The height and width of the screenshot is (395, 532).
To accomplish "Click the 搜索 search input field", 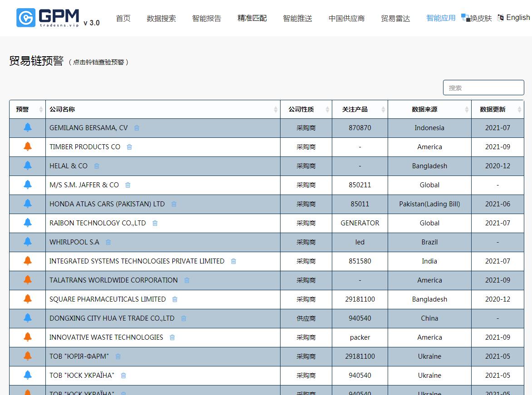I will pos(483,88).
